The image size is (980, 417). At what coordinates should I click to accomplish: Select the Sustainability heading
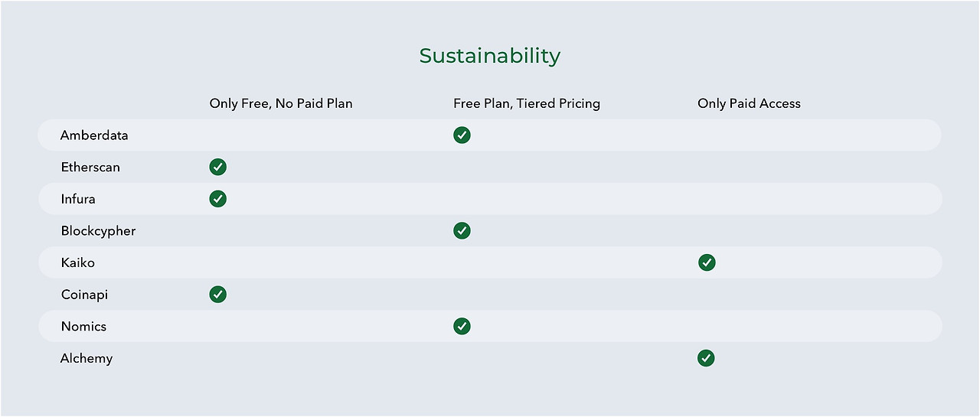tap(490, 56)
